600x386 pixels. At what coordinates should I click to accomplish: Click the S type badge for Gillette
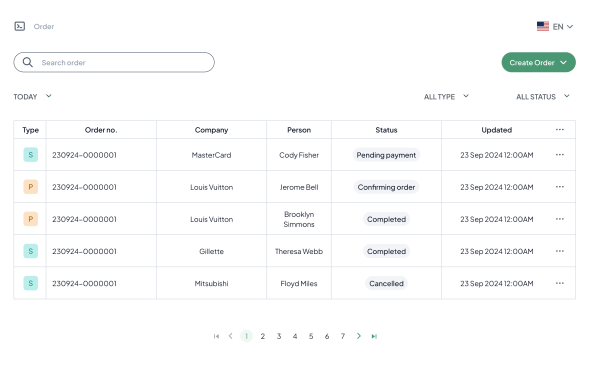31,251
